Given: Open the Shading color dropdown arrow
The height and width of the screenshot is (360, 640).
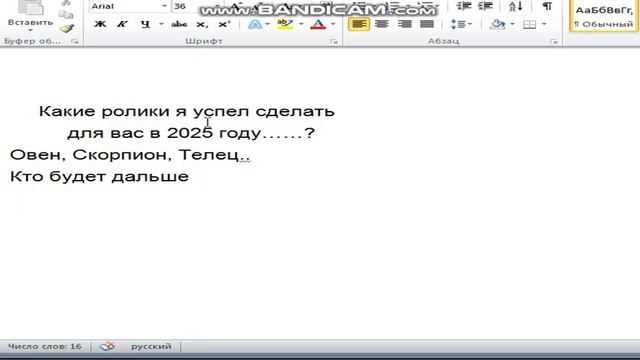Looking at the screenshot, I should 512,24.
